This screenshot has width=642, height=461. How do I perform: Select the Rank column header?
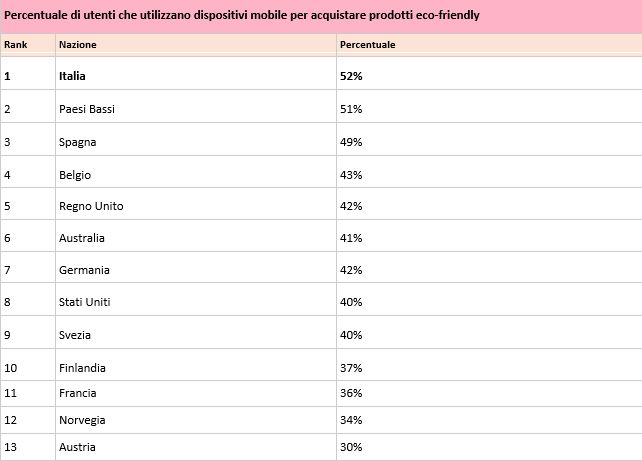tap(15, 45)
